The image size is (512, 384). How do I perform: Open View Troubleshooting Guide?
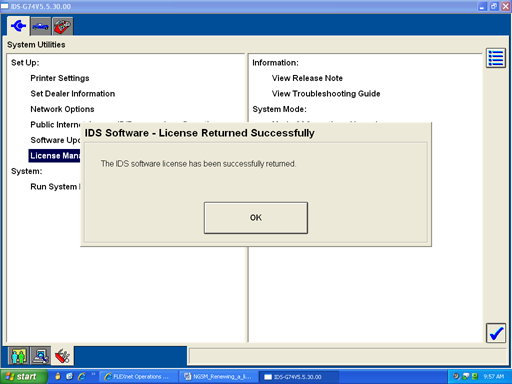click(x=326, y=94)
